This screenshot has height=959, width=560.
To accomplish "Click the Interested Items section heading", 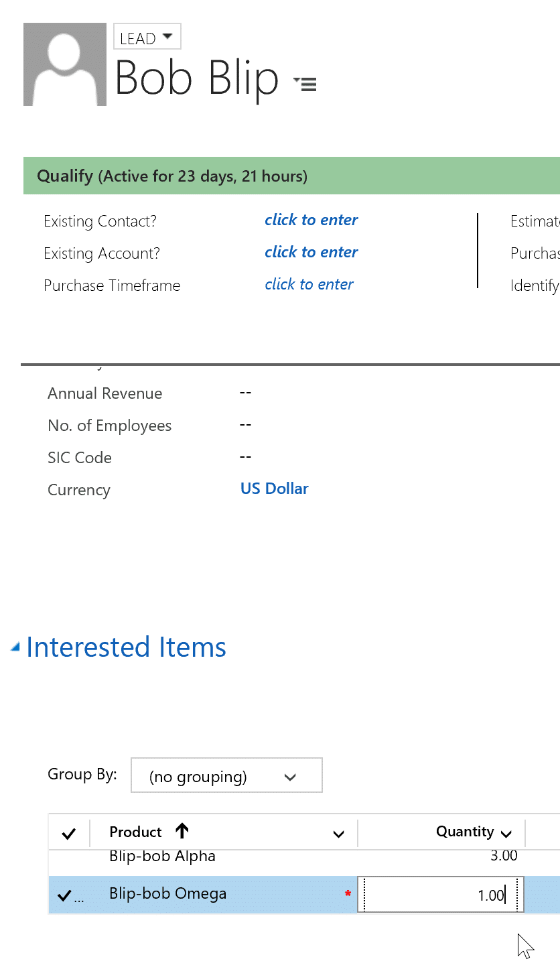I will [126, 647].
